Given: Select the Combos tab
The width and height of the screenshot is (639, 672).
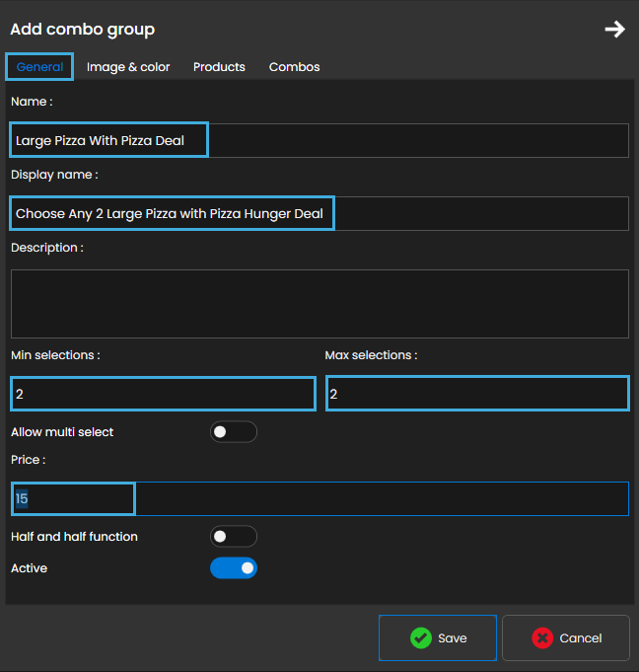Looking at the screenshot, I should pyautogui.click(x=294, y=67).
